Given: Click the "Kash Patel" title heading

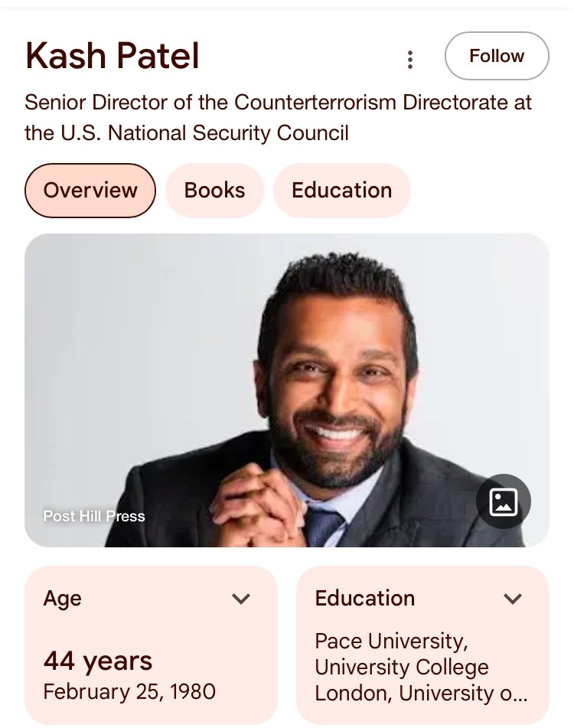Looking at the screenshot, I should pyautogui.click(x=113, y=57).
